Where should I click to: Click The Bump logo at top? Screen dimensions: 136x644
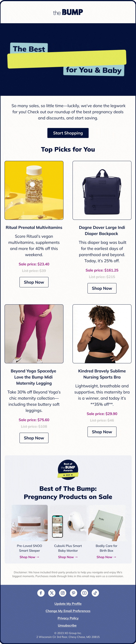[68, 12]
